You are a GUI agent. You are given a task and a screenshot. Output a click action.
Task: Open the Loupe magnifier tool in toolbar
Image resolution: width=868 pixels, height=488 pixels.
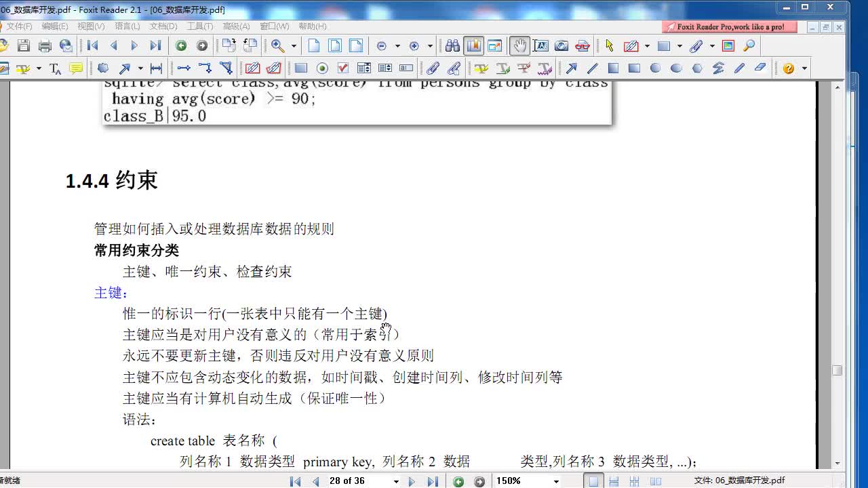tap(749, 46)
